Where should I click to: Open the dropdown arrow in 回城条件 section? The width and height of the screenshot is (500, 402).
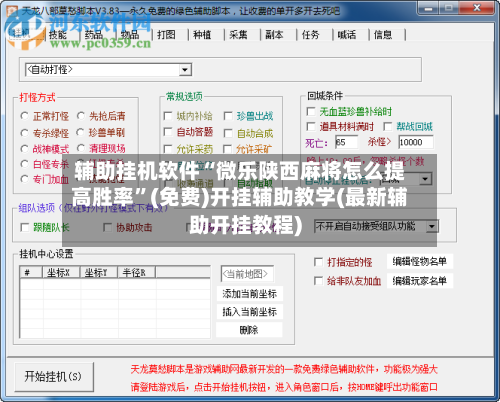[x=425, y=179]
